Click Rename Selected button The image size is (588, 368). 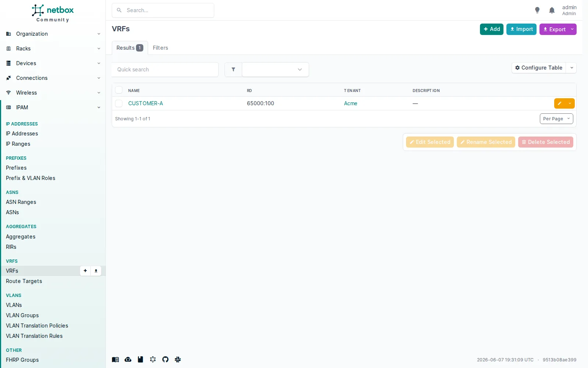[x=486, y=142]
